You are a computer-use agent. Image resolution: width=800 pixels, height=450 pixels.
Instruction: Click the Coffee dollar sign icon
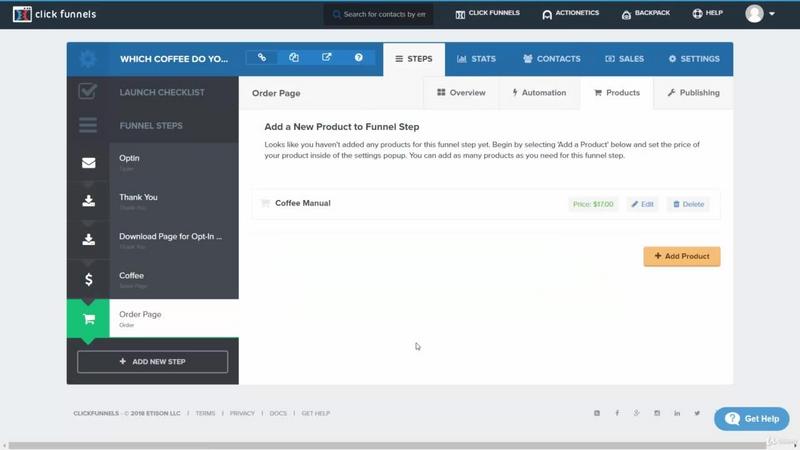coord(88,279)
